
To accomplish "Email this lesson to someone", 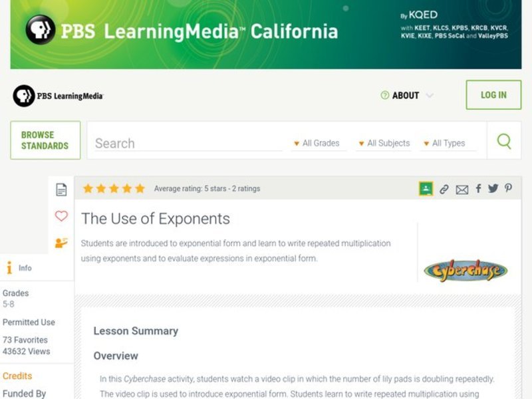I will (x=462, y=189).
